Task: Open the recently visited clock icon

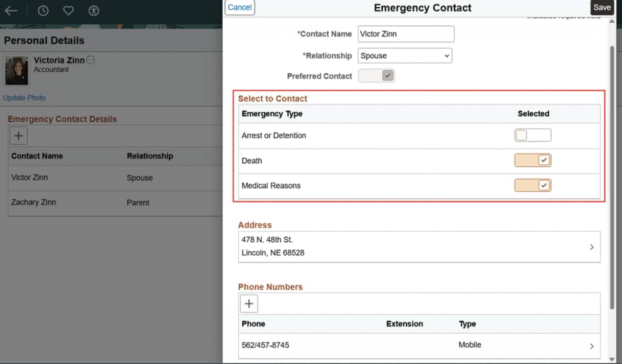Action: pyautogui.click(x=43, y=11)
